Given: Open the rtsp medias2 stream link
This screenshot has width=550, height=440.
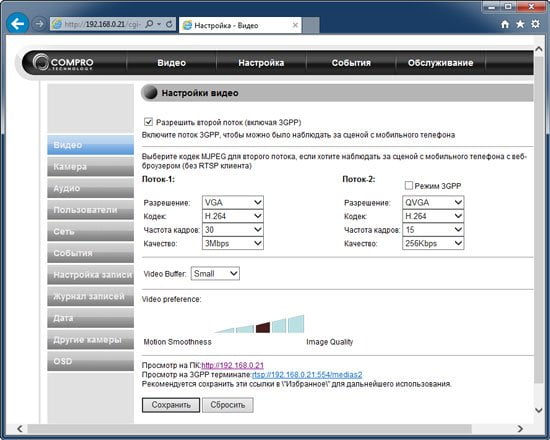Looking at the screenshot, I should (x=307, y=375).
